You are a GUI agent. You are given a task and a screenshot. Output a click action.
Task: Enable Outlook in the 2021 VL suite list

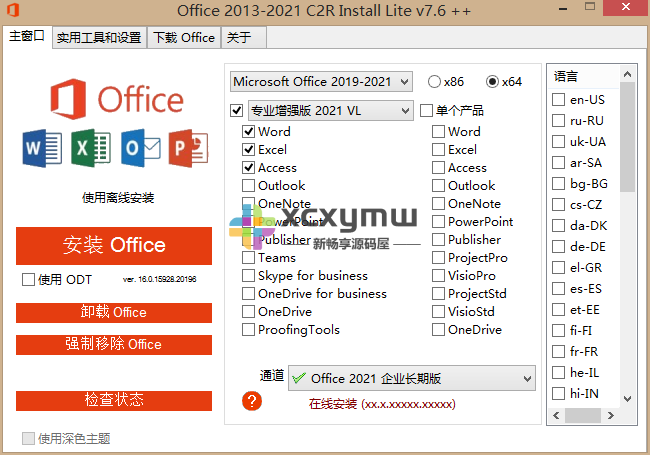(248, 185)
